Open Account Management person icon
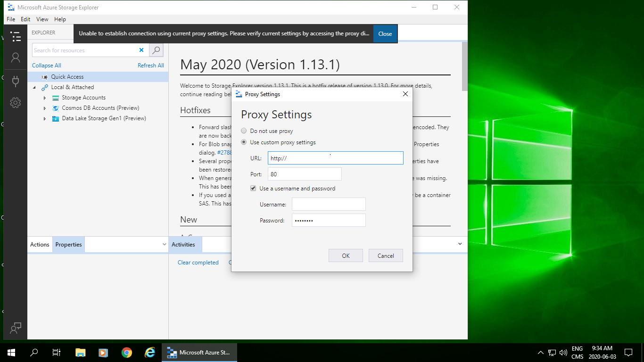Viewport: 644px width, 362px height. (x=16, y=58)
